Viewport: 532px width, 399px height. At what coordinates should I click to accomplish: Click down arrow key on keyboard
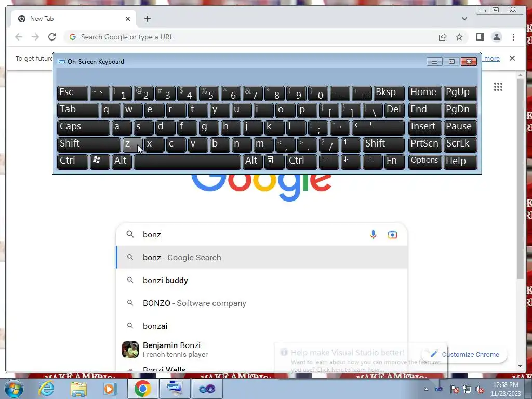(x=351, y=162)
